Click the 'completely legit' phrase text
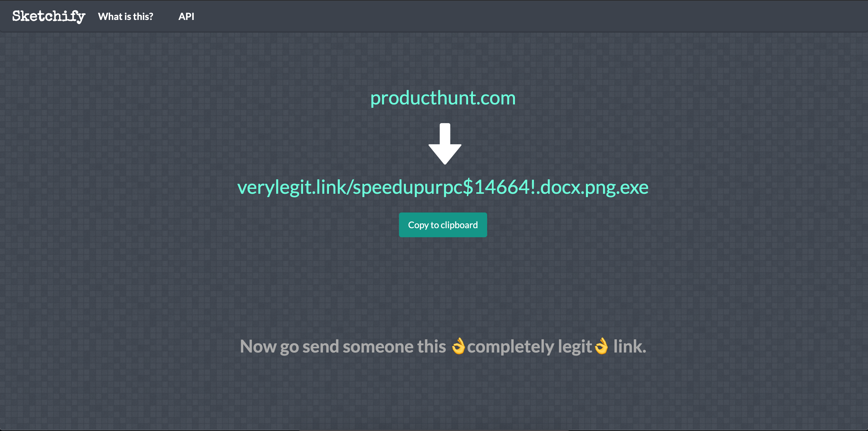Viewport: 868px width, 431px height. (529, 346)
